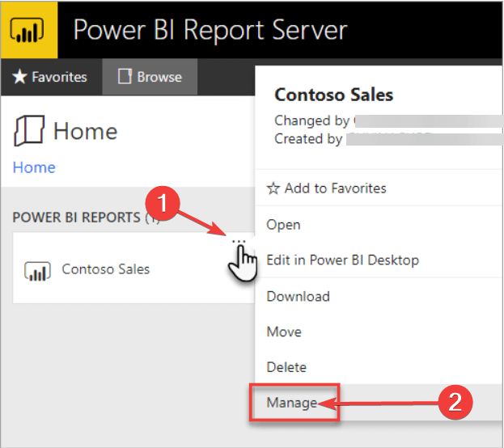Choose Download from the context menu
Viewport: 504px width, 448px height.
coord(298,297)
